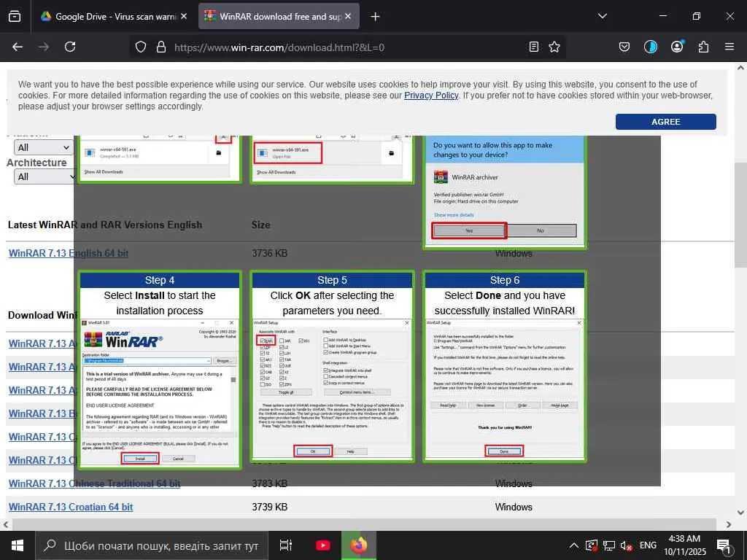
Task: Open the Firefox application menu
Action: tap(729, 47)
